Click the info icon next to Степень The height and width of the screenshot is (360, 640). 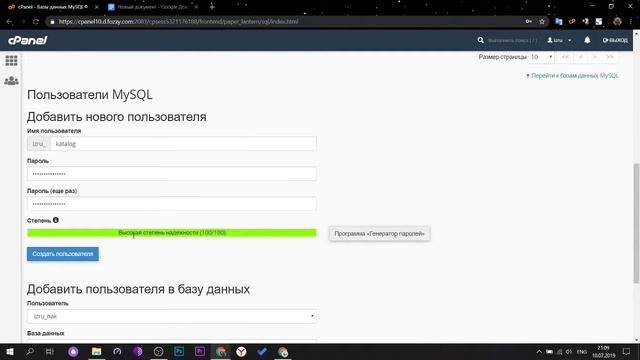pos(56,220)
